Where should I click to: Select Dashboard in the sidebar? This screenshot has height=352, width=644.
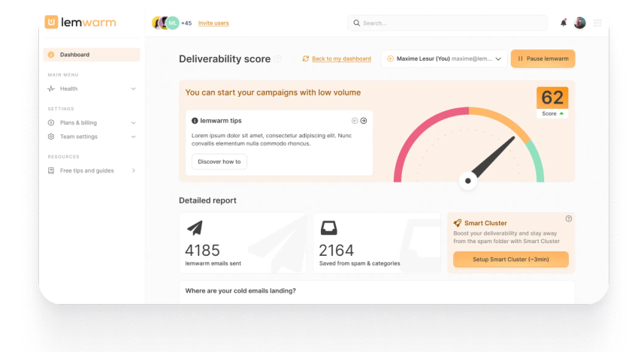[x=92, y=55]
